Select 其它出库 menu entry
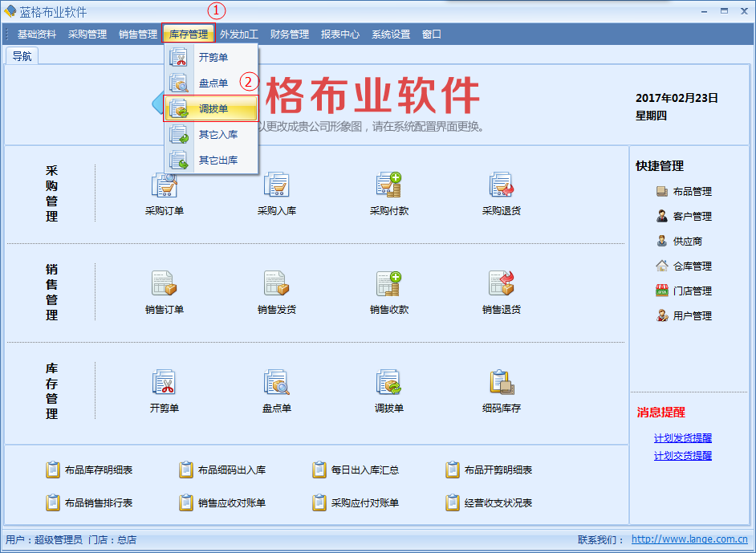 [211, 160]
